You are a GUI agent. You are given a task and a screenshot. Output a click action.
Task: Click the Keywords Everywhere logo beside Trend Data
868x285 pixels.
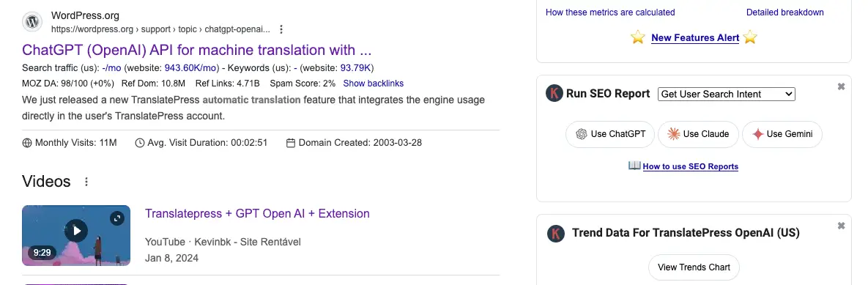(556, 233)
